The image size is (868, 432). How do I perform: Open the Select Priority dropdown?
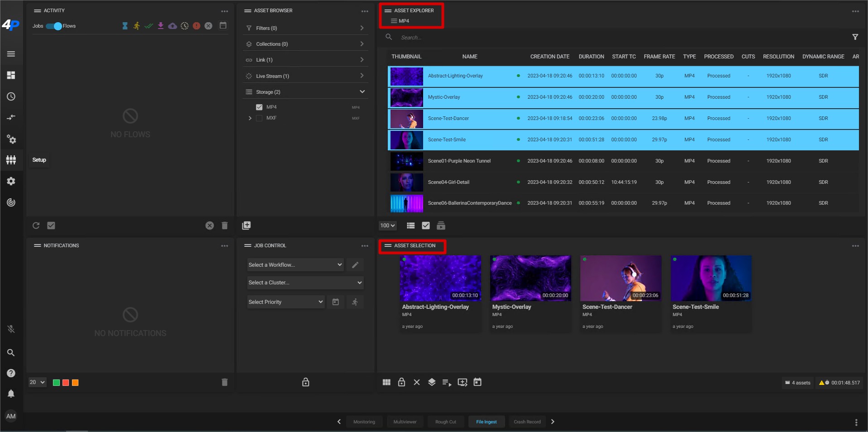coord(286,302)
